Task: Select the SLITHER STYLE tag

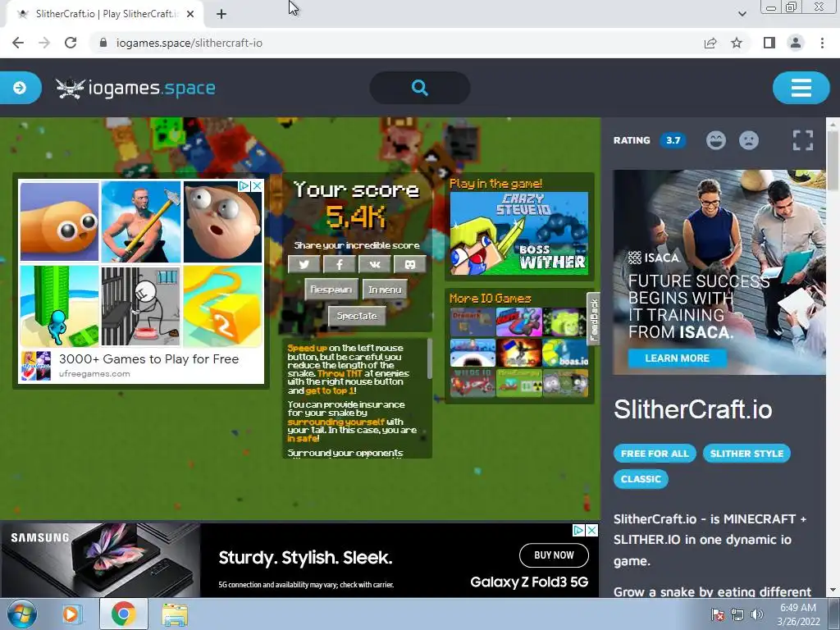Action: 746,453
